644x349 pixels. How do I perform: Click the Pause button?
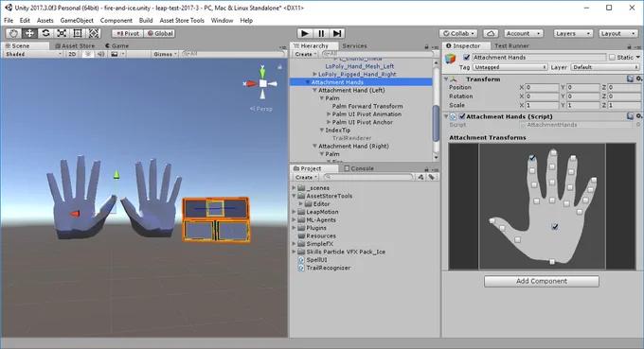click(x=321, y=33)
